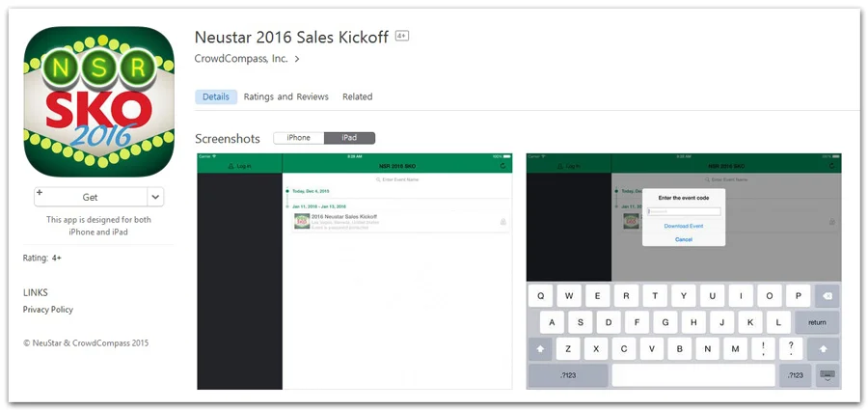Open the dropdown arrow beside Get

[155, 197]
